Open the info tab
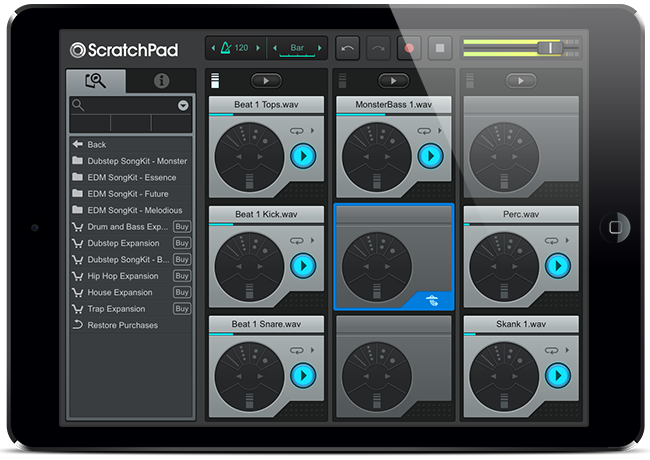 click(161, 81)
